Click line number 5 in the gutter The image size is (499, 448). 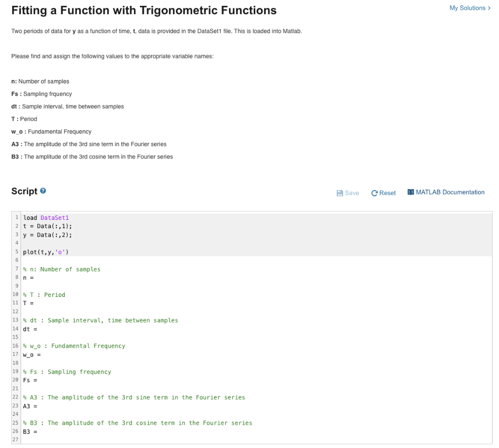pyautogui.click(x=16, y=252)
